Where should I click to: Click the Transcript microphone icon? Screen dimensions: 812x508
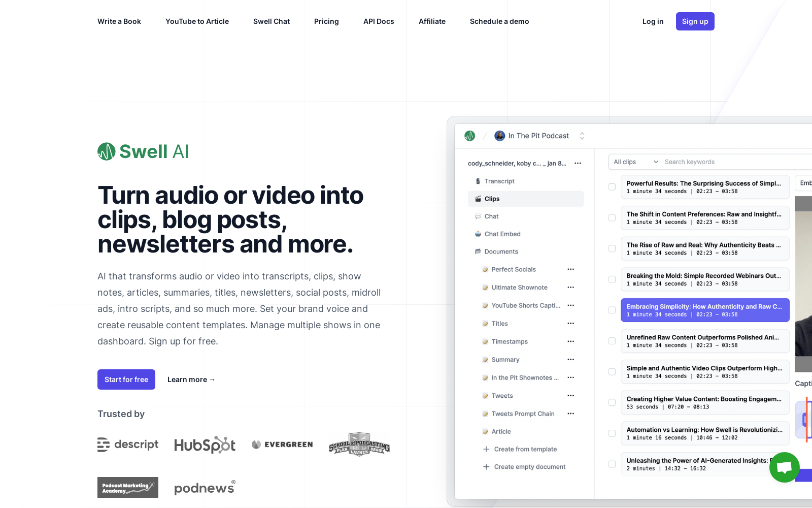pyautogui.click(x=478, y=181)
